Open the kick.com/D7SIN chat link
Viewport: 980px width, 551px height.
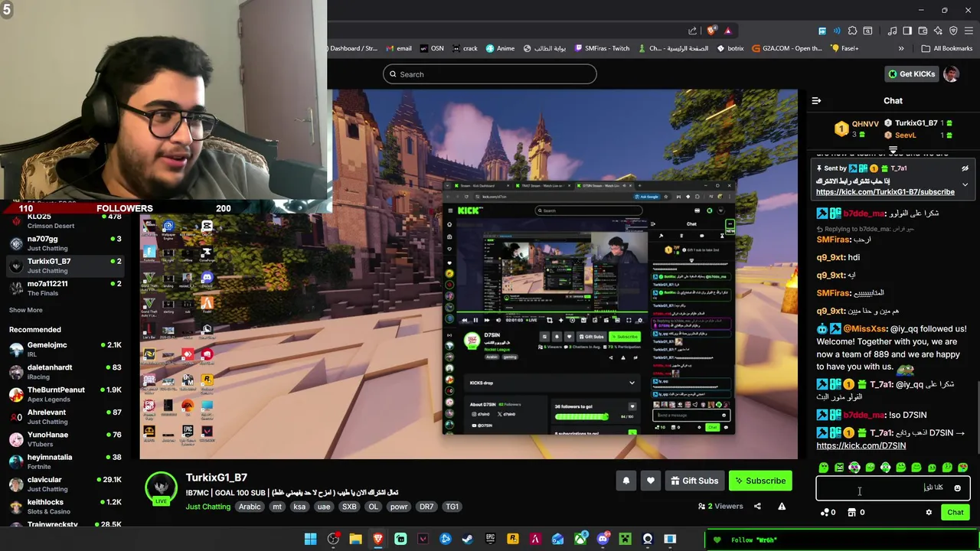click(x=861, y=445)
